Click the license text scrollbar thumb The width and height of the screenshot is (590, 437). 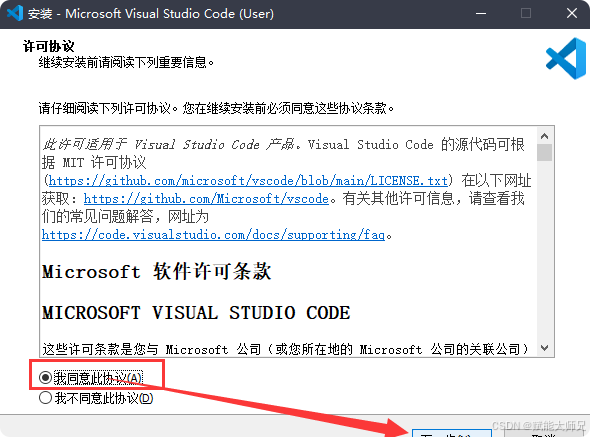point(544,152)
